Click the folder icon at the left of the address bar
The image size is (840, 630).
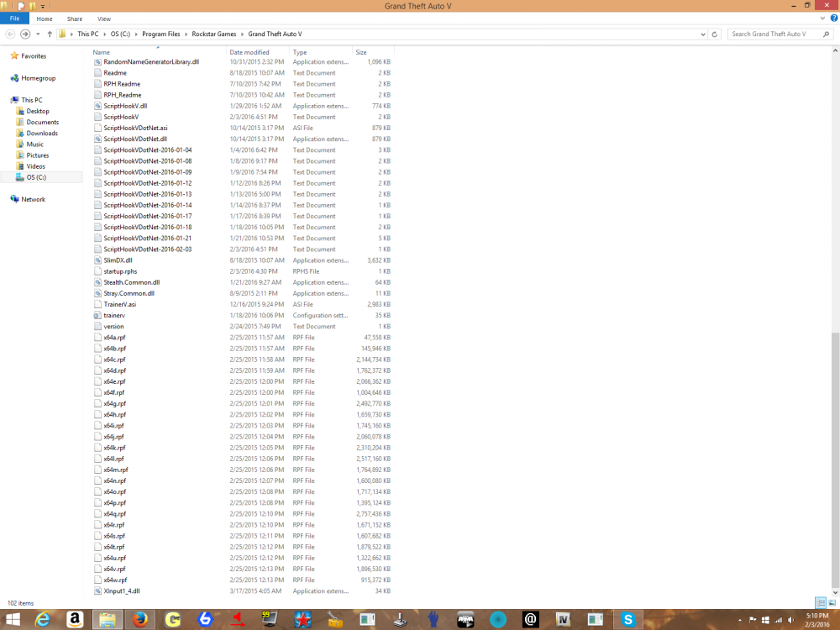pyautogui.click(x=62, y=34)
